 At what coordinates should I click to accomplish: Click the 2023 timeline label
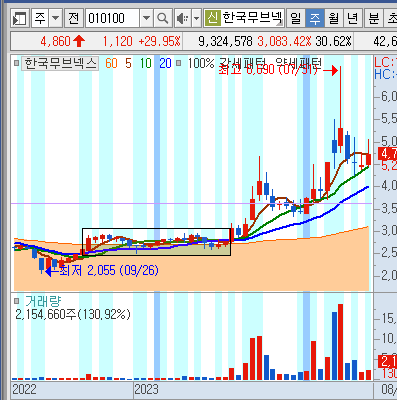click(146, 389)
